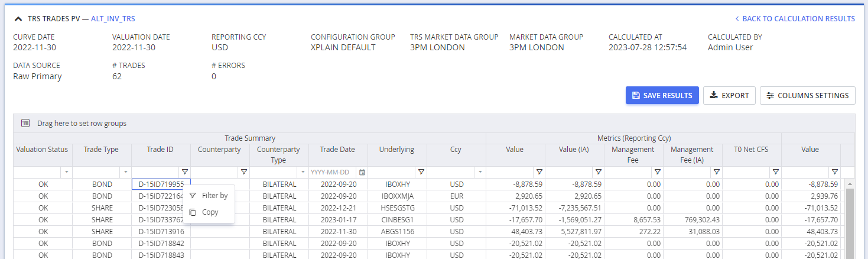868x259 pixels.
Task: Open the Counterparty column filter icon
Action: pos(243,172)
